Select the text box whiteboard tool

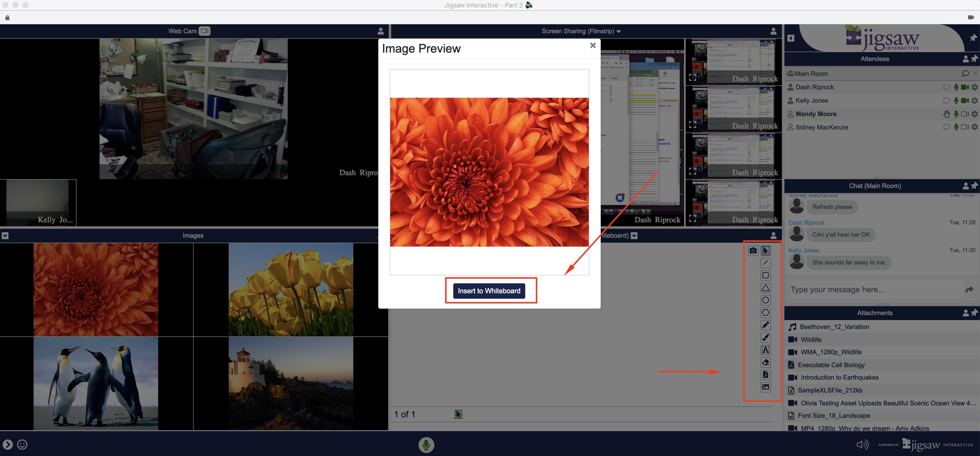point(766,350)
